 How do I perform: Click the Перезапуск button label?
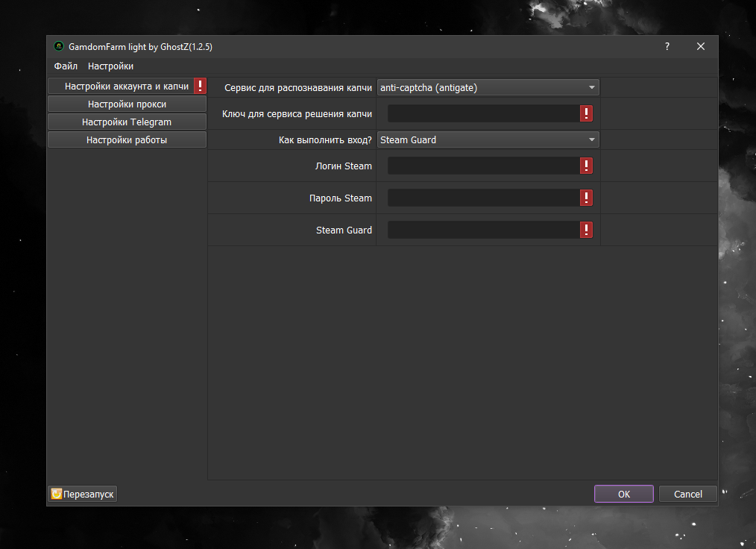point(88,494)
